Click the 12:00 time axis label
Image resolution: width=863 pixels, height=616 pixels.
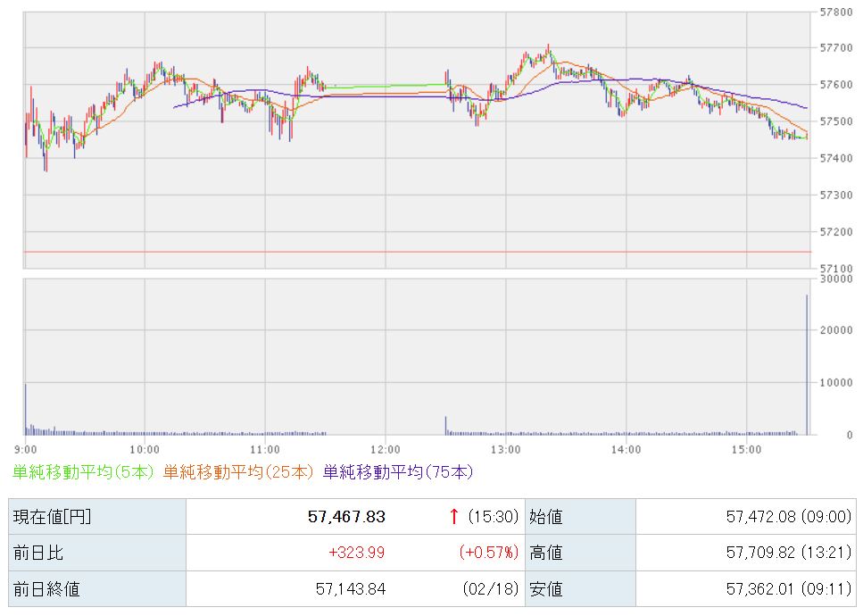[x=386, y=448]
